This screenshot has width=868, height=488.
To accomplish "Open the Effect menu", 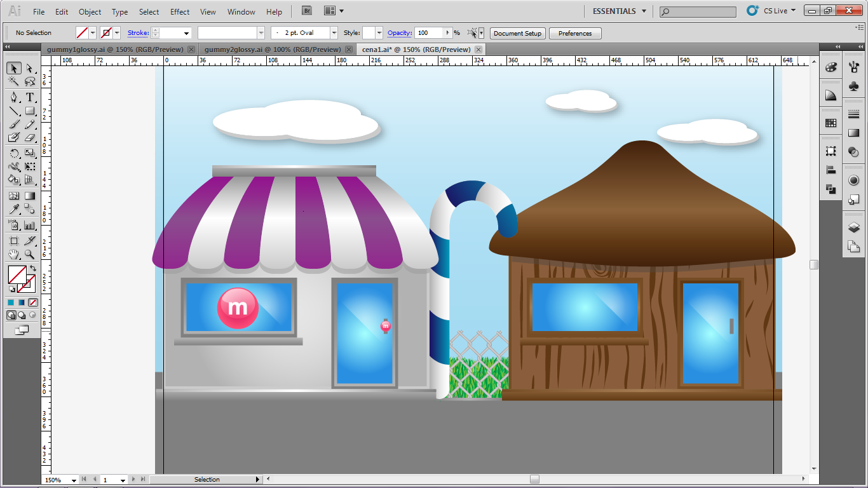I will tap(180, 11).
